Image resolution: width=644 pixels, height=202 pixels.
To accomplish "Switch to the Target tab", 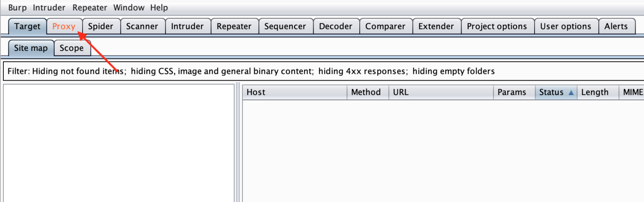I will point(27,26).
